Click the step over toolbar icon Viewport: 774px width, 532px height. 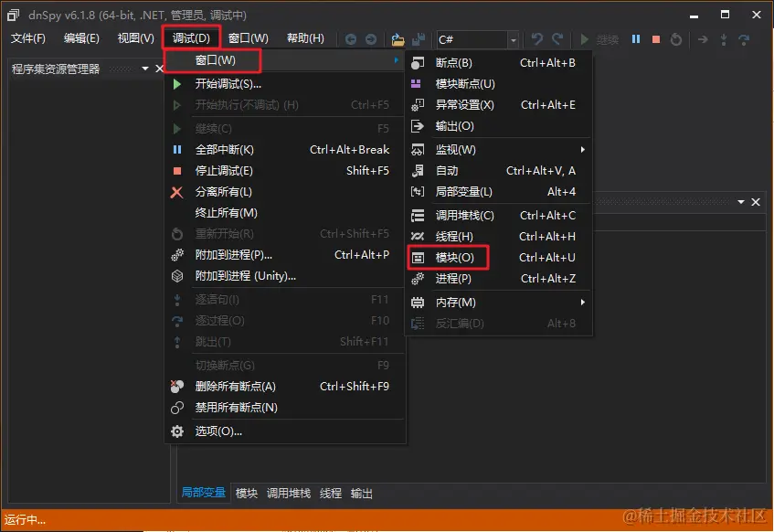tap(744, 39)
